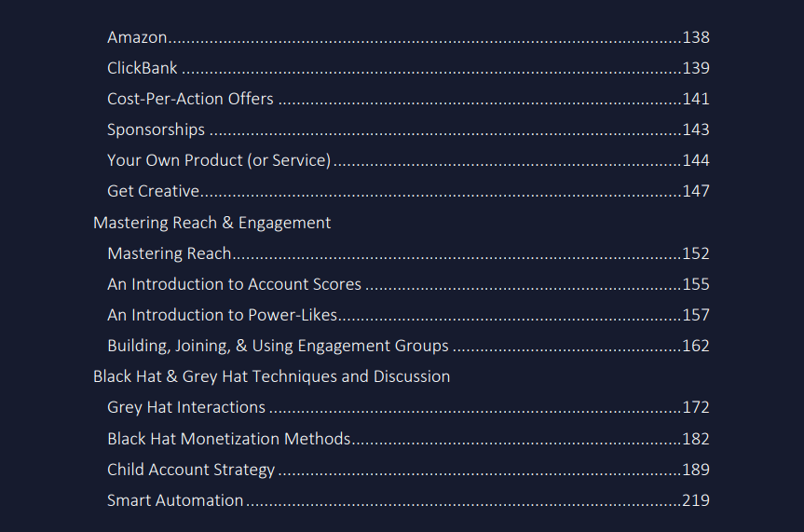The height and width of the screenshot is (532, 804).
Task: Jump to the ClickBank section
Action: pos(408,68)
